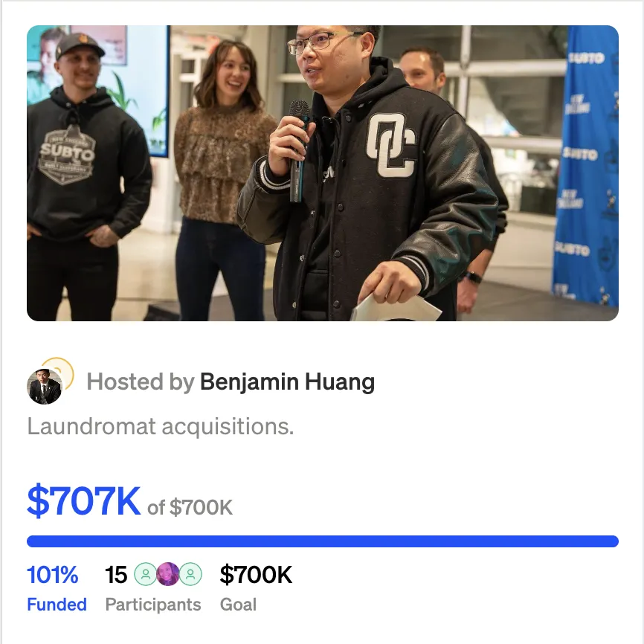Click the black $700K goal amount

click(256, 574)
